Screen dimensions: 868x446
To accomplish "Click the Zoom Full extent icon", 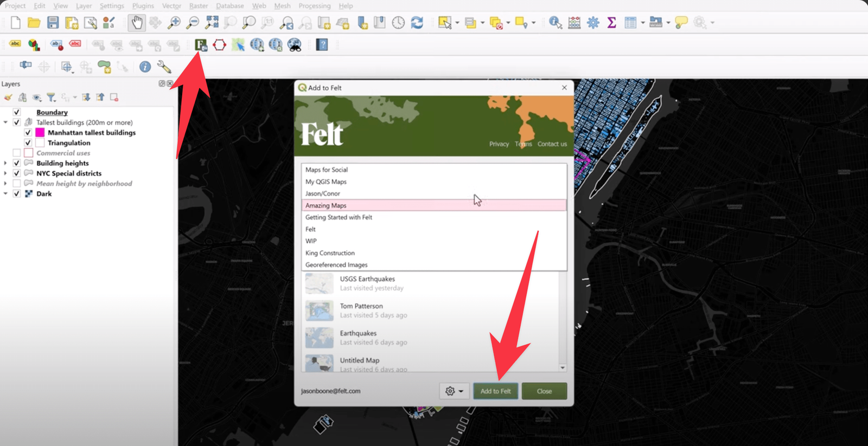I will pos(212,23).
